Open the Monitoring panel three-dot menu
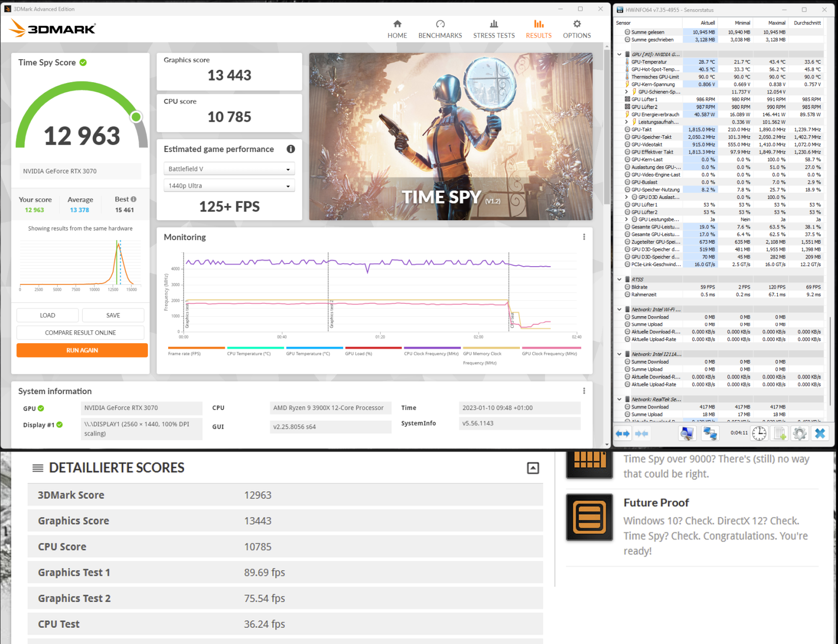The width and height of the screenshot is (838, 644). (x=584, y=237)
